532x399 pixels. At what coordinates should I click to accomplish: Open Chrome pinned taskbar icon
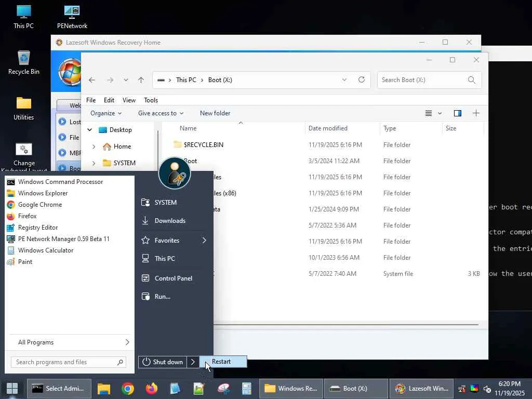[128, 389]
